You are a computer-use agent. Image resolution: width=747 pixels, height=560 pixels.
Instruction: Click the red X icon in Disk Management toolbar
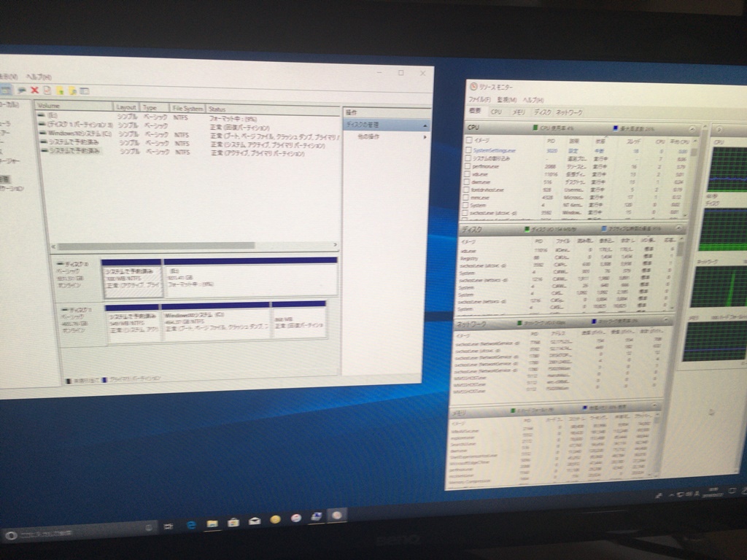pyautogui.click(x=34, y=90)
